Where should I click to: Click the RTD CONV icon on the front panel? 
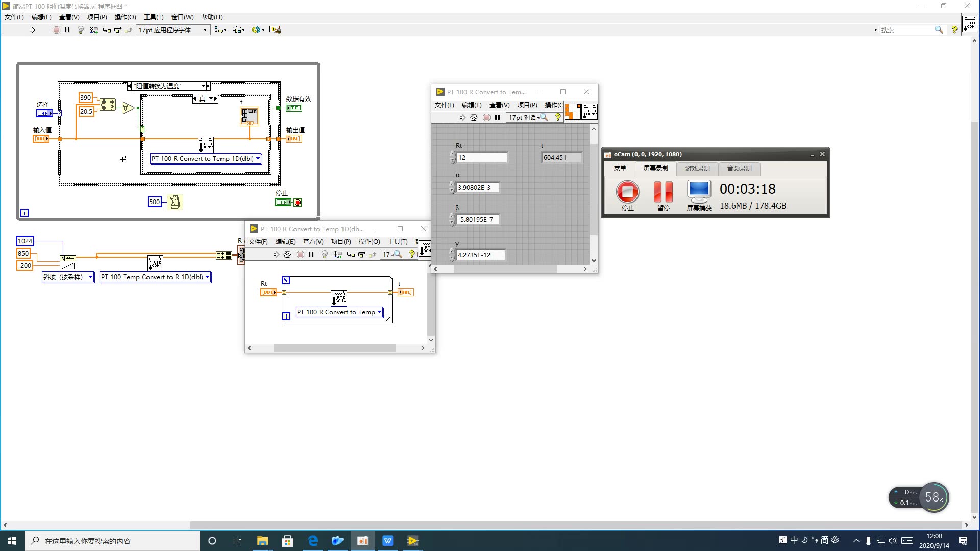(590, 111)
